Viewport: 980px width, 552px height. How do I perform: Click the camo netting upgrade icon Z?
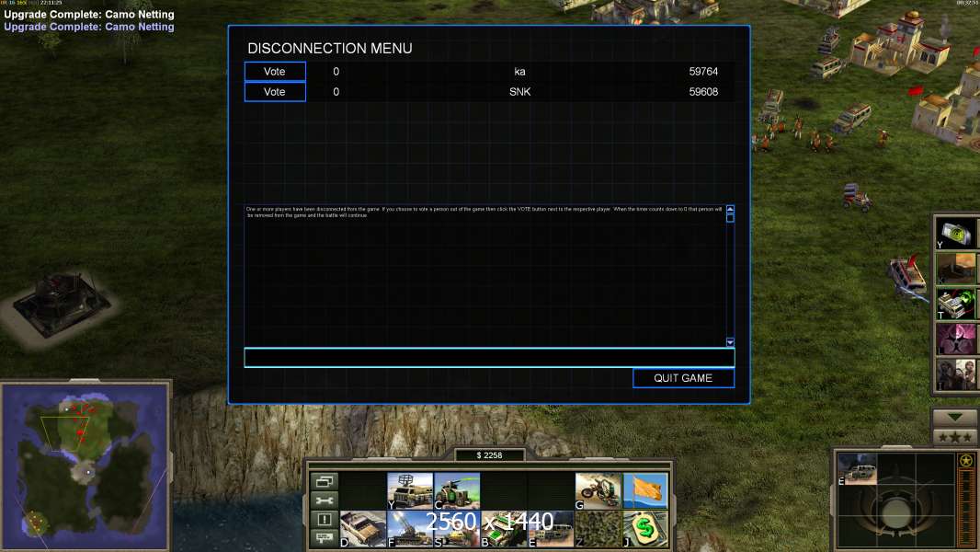[x=598, y=529]
